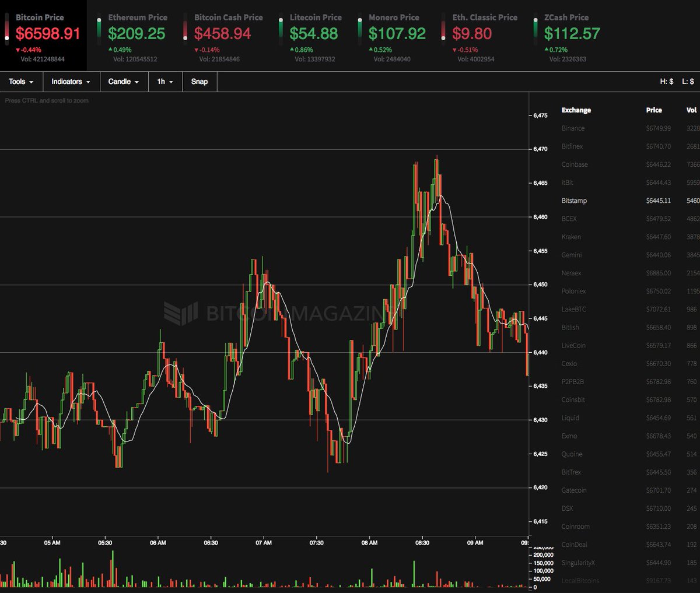Screen dimensions: 700x593
Task: Click the green up arrow at 0.72%
Action: click(547, 50)
